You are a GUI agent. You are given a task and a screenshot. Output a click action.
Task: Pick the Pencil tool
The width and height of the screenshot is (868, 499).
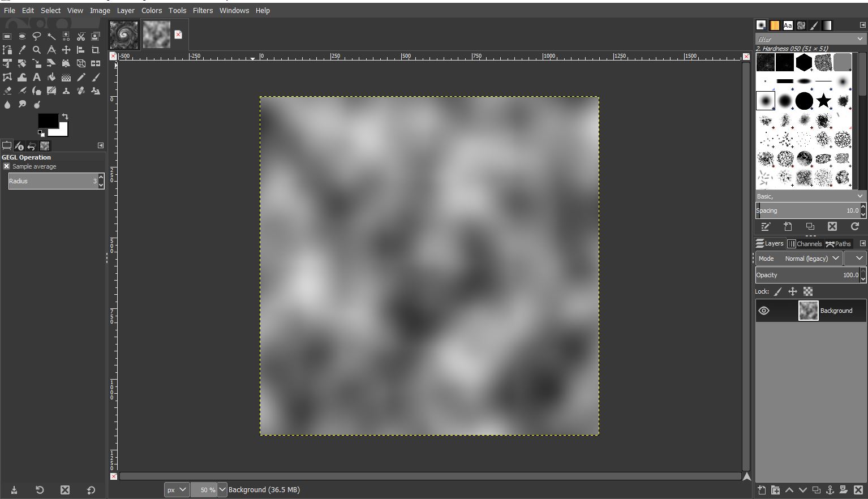[81, 77]
